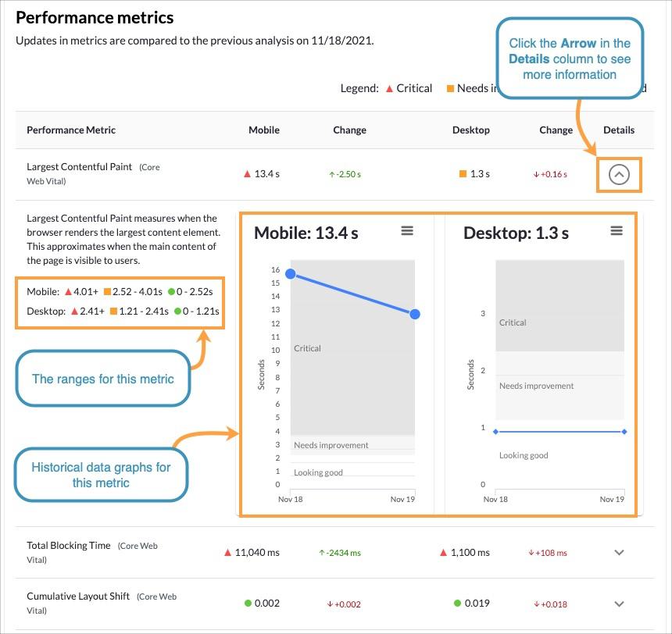Click the green circle beside 0.002
Screen dimensions: 672x634
248,602
